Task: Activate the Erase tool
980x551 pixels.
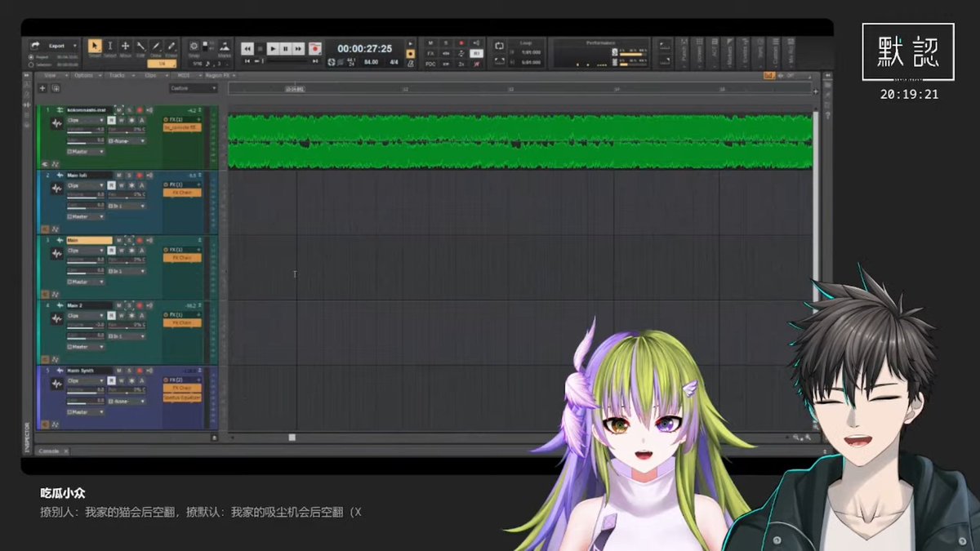Action: pyautogui.click(x=171, y=47)
